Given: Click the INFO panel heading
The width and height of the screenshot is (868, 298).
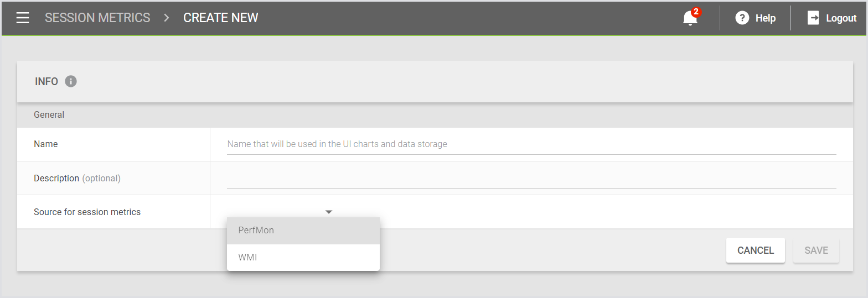Looking at the screenshot, I should click(x=46, y=81).
